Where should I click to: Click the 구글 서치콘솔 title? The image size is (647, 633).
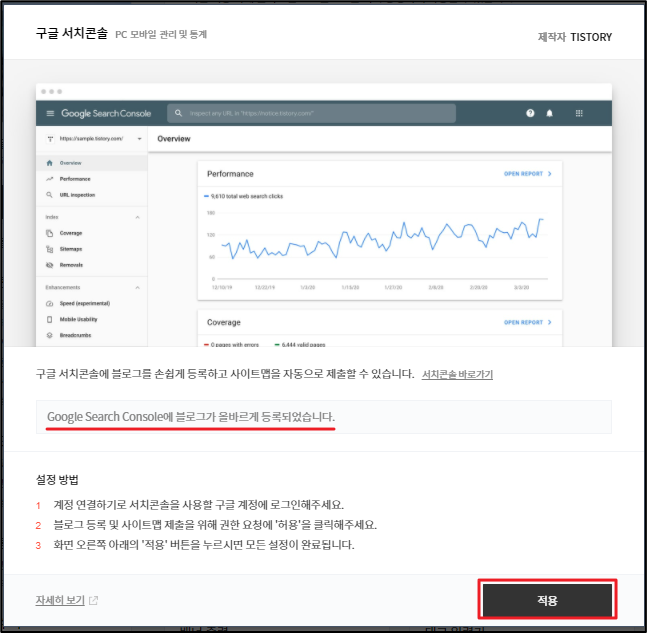coord(72,33)
